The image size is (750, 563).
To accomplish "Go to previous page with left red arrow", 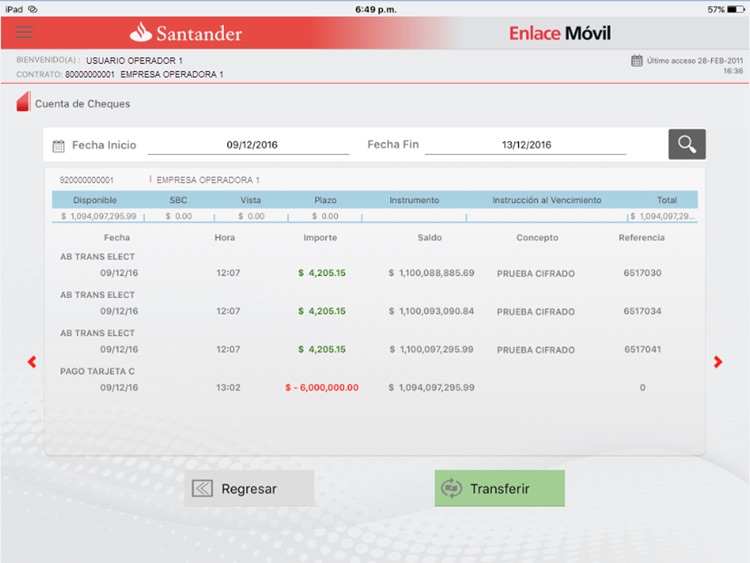I will [x=32, y=362].
